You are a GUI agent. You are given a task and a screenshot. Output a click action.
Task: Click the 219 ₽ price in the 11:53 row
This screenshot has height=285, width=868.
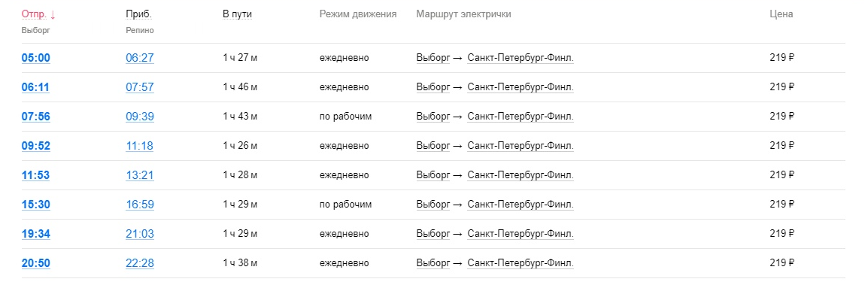782,175
